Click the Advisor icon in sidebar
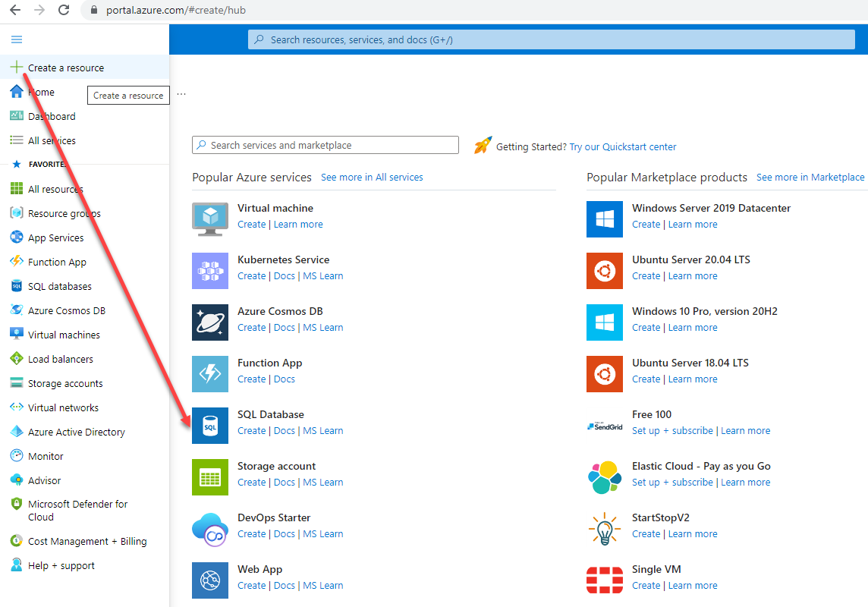 tap(17, 480)
